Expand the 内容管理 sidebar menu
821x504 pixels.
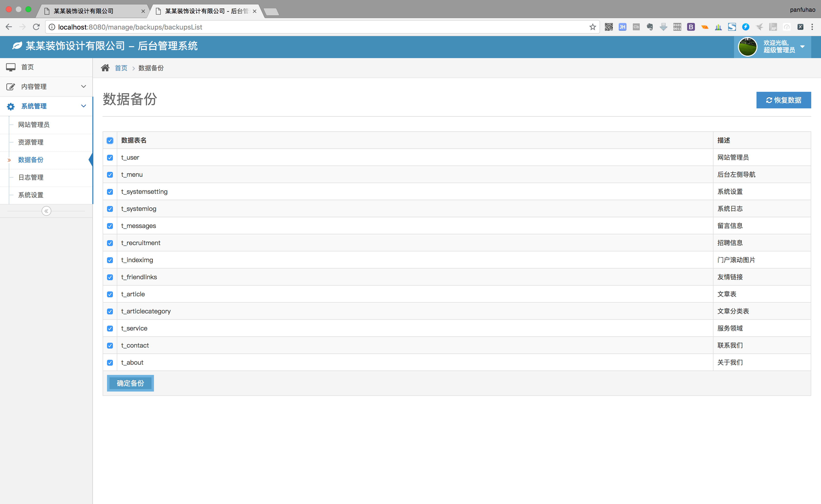coord(46,87)
